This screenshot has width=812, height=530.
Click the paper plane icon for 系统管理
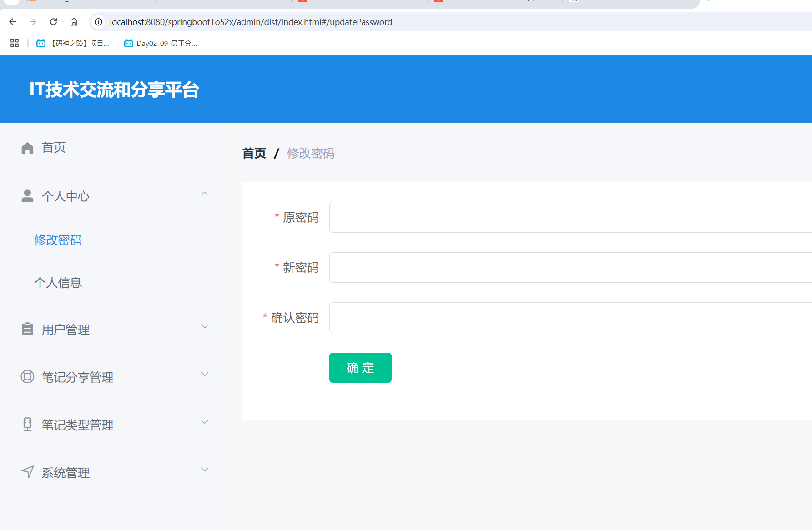(27, 472)
